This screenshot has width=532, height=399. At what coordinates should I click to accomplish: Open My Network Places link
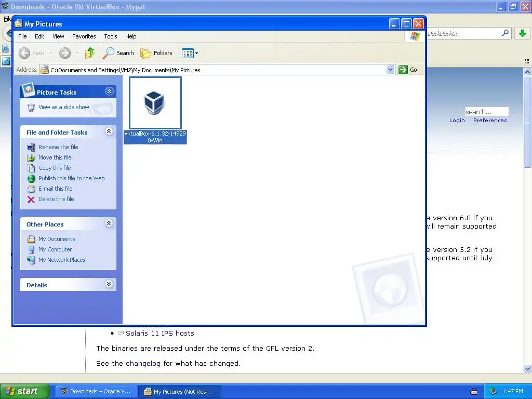coord(62,260)
